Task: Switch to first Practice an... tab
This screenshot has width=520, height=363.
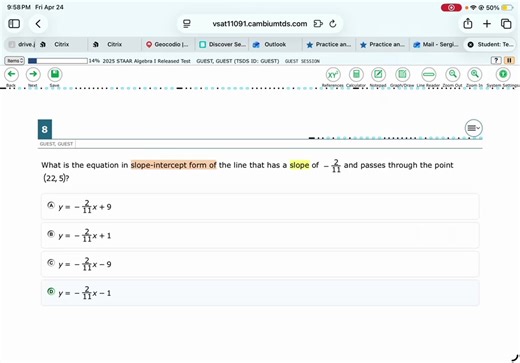Action: [x=329, y=44]
